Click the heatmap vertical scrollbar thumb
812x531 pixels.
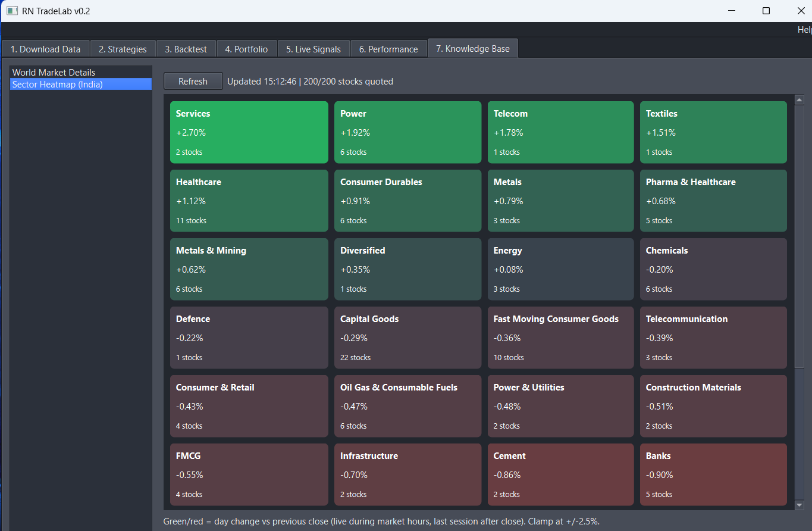coord(800,237)
